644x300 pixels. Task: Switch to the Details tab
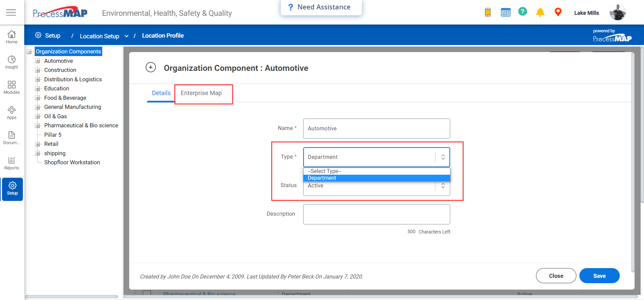(x=161, y=93)
